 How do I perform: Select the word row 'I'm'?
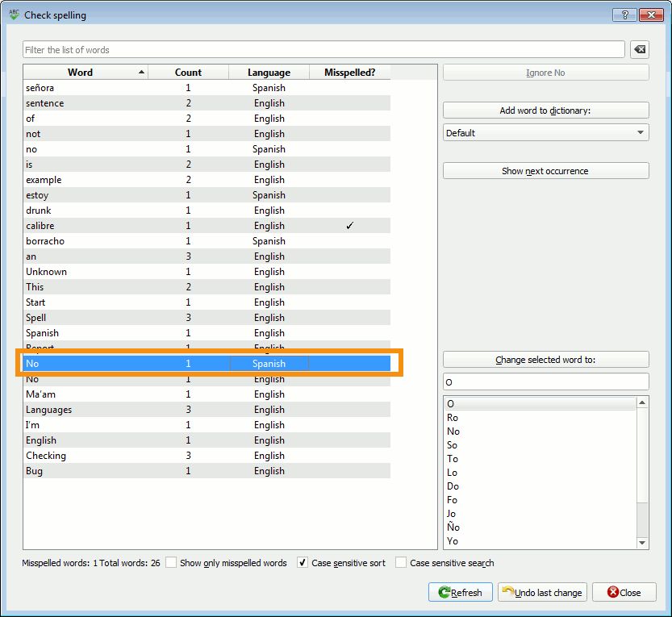click(207, 425)
